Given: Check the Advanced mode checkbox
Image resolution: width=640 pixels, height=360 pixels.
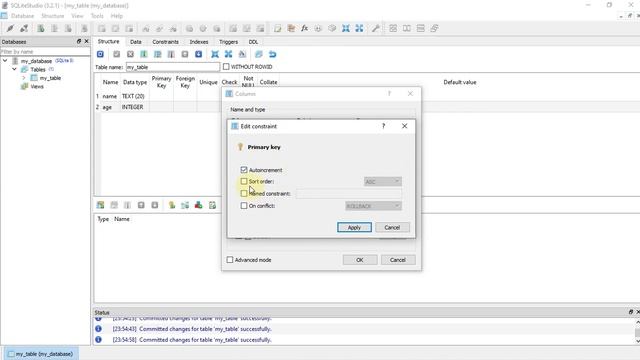Looking at the screenshot, I should tap(230, 260).
